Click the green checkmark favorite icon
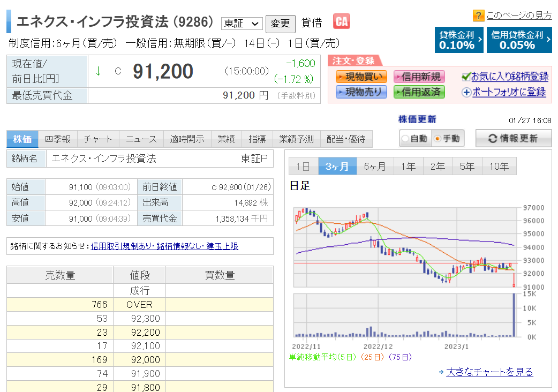The width and height of the screenshot is (558, 392). [x=466, y=77]
